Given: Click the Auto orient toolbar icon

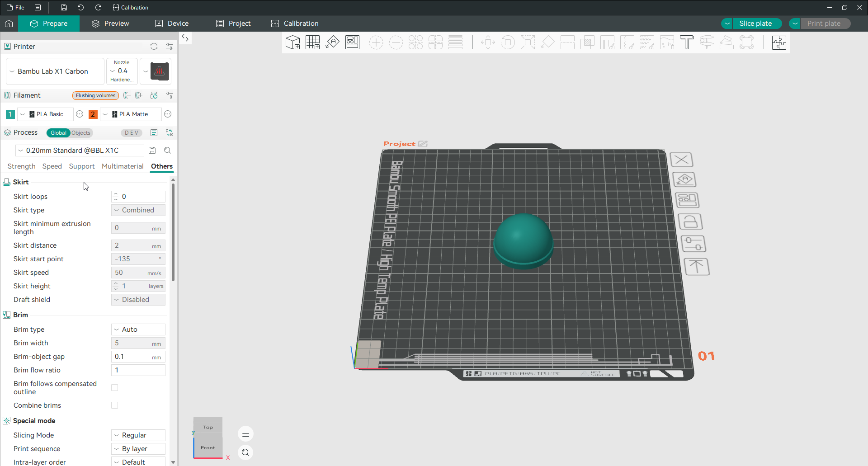Looking at the screenshot, I should coord(332,42).
